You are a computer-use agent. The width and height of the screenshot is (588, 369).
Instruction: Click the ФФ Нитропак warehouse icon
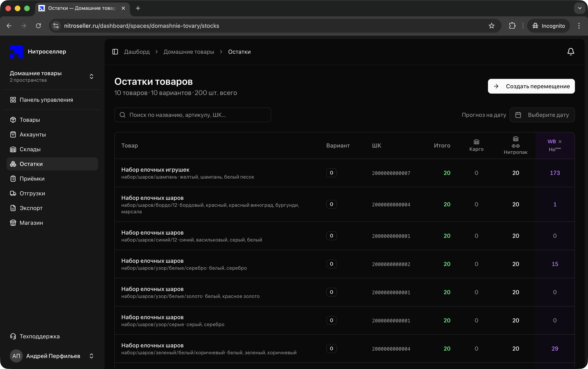515,139
